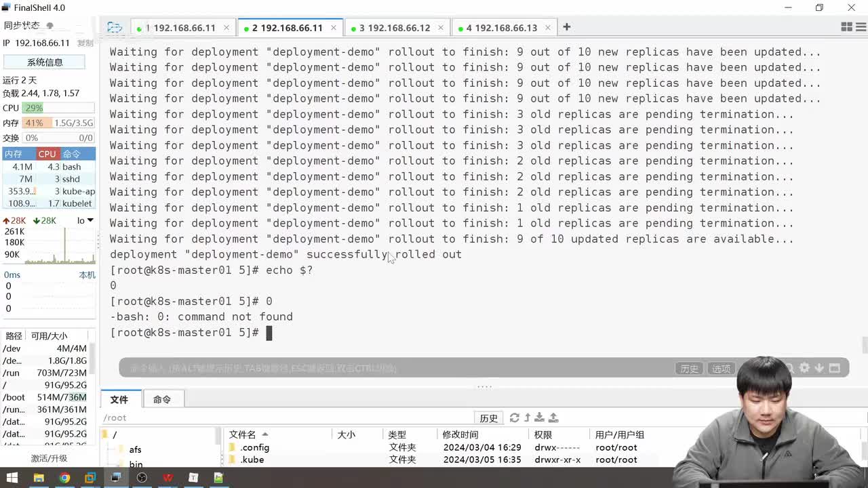Click the 同步状态 cloud sync icon
Screen dimensions: 868x488
point(50,26)
